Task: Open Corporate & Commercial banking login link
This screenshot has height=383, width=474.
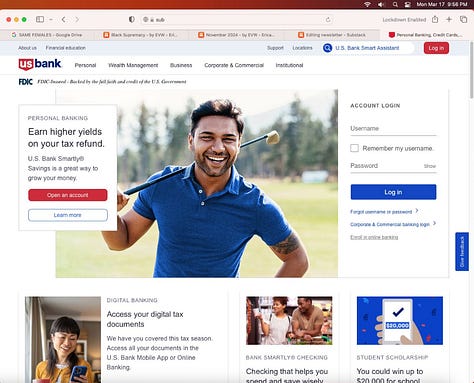Action: 393,224
